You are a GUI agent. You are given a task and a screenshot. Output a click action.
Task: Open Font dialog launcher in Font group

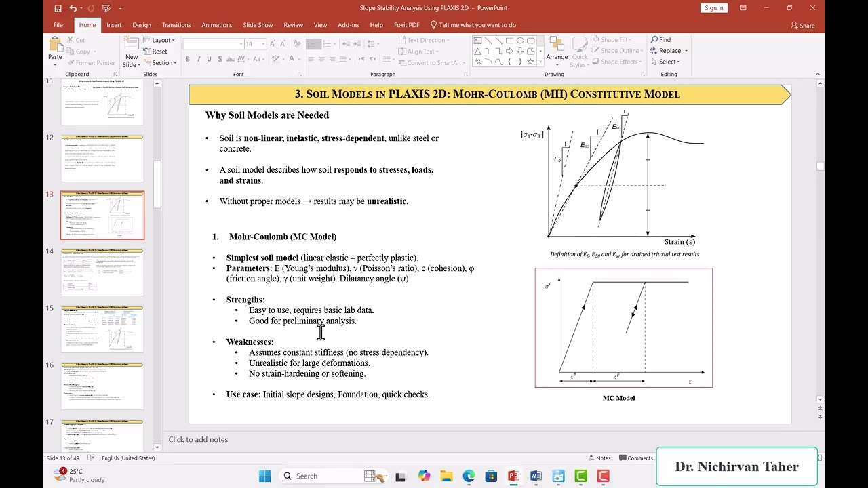point(298,74)
